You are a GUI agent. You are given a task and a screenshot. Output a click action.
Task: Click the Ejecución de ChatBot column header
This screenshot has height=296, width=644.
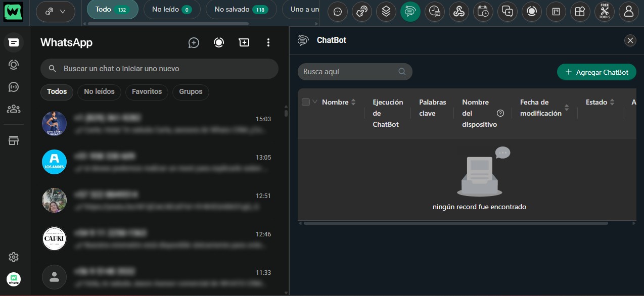click(x=388, y=113)
